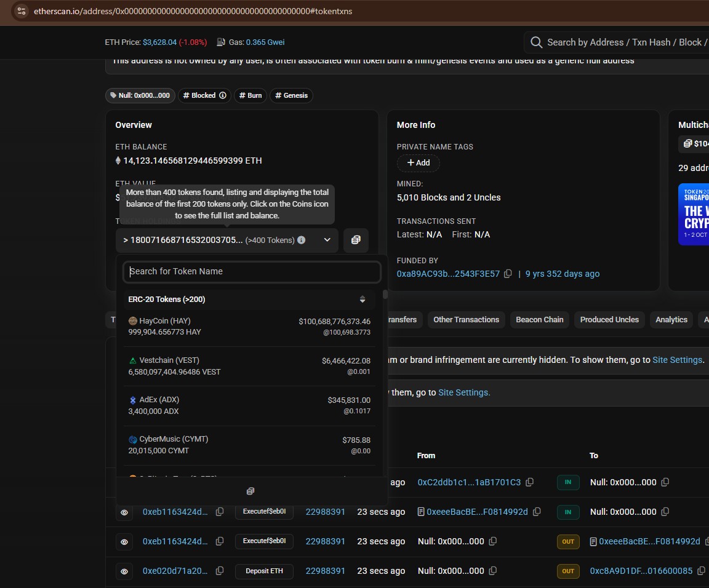
Task: Click the gas price 0.365 Gwei
Action: click(265, 42)
